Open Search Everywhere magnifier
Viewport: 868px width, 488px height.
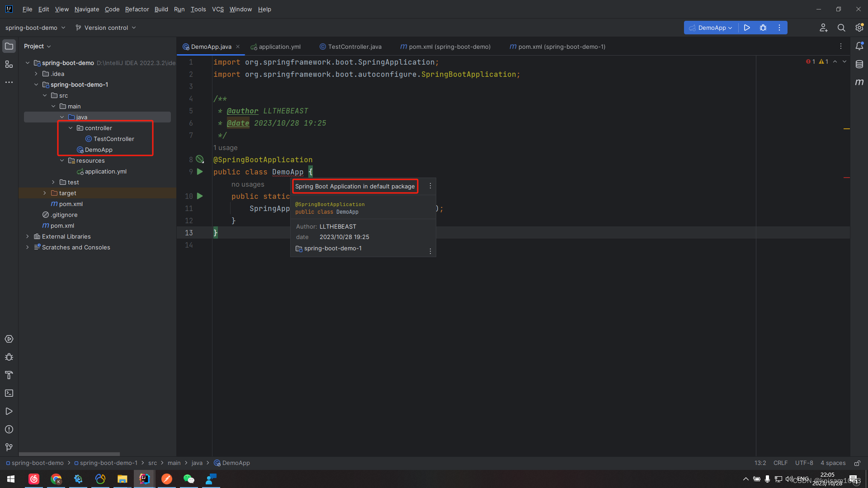tap(841, 28)
